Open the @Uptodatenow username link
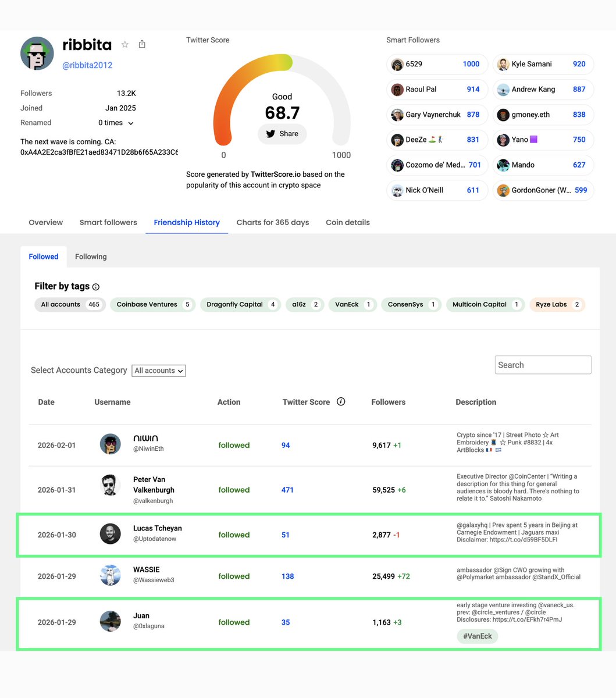The height and width of the screenshot is (698, 616). [x=155, y=539]
